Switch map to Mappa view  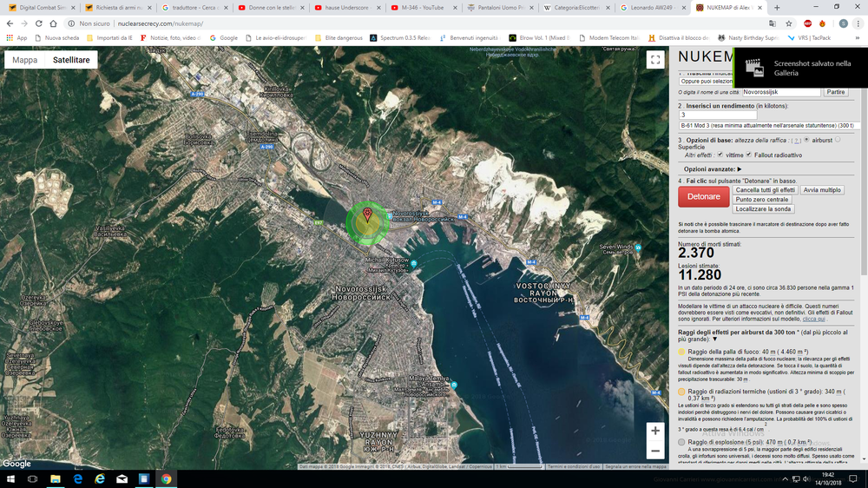pos(25,60)
